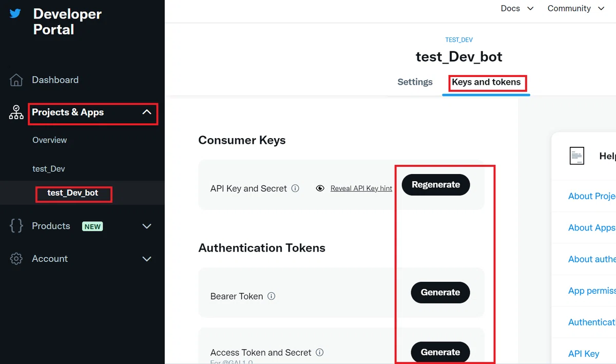Click the test_Dev_bot page title
Screen dimensions: 616x364
pyautogui.click(x=459, y=56)
